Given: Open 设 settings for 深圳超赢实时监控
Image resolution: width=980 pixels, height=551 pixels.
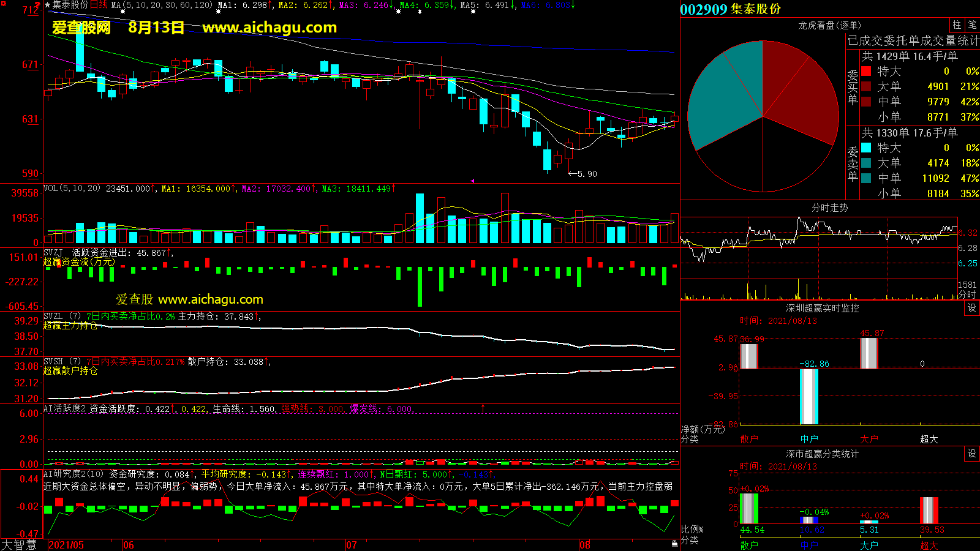Looking at the screenshot, I should 972,308.
